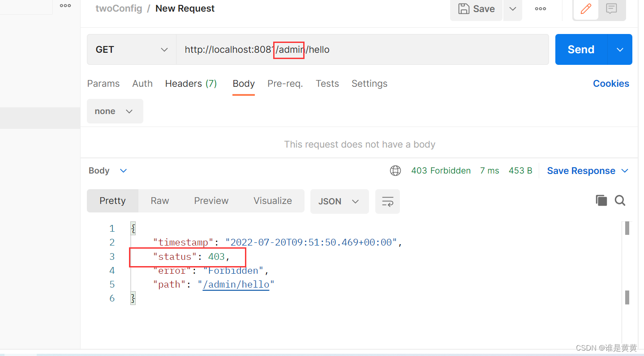
Task: Switch to the Params tab
Action: click(x=103, y=84)
